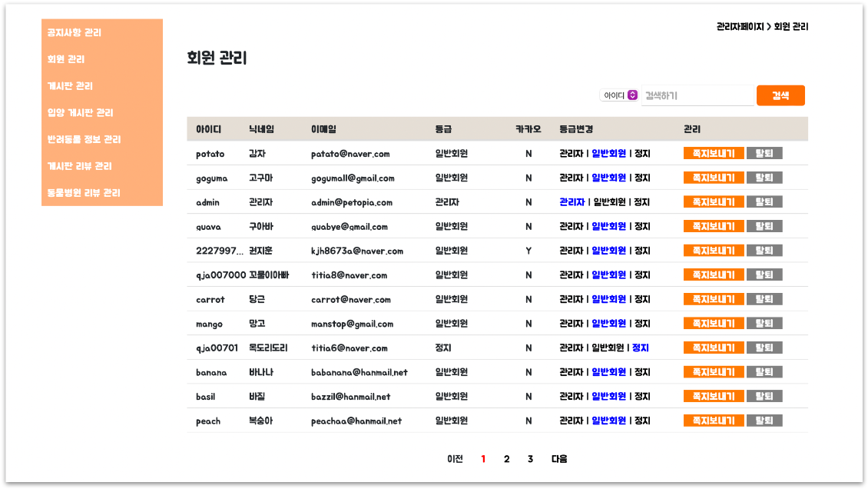This screenshot has width=868, height=489.
Task: Click 쪽지보내기 in the guava row
Action: click(x=714, y=227)
